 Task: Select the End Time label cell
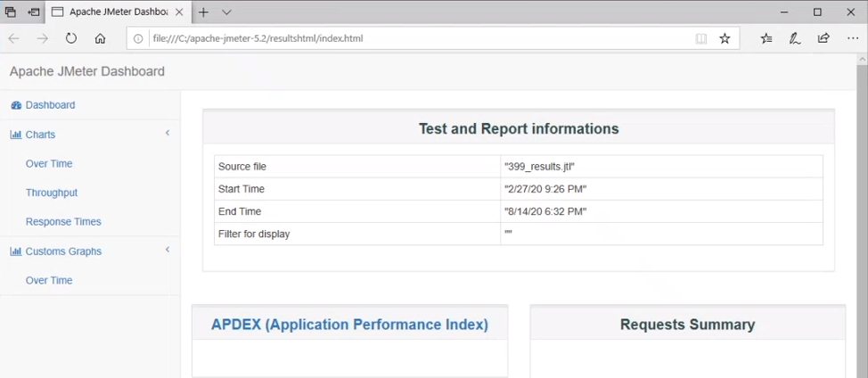click(357, 211)
